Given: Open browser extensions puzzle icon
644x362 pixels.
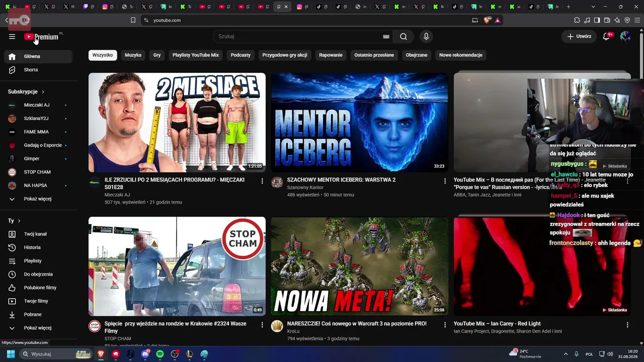Looking at the screenshot, I should (577, 20).
